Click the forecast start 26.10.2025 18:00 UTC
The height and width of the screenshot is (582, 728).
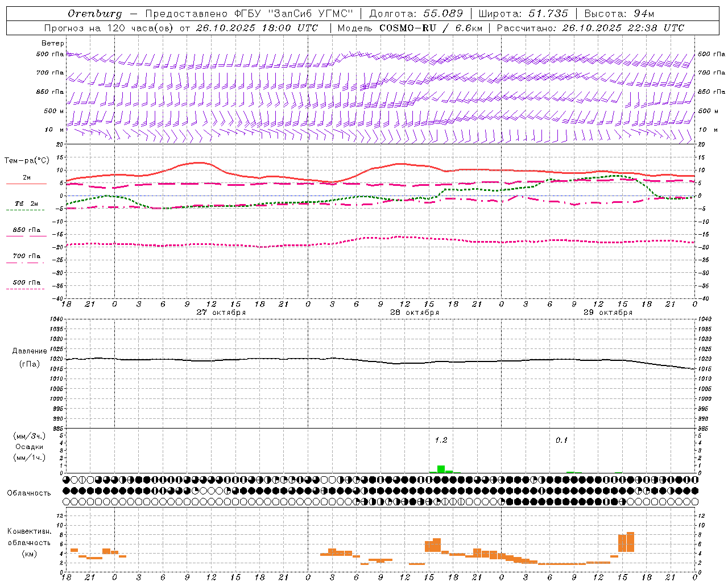(257, 28)
